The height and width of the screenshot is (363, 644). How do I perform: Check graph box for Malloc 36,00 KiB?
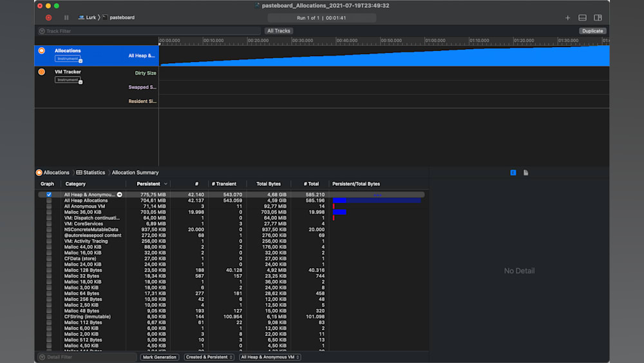coord(49,212)
